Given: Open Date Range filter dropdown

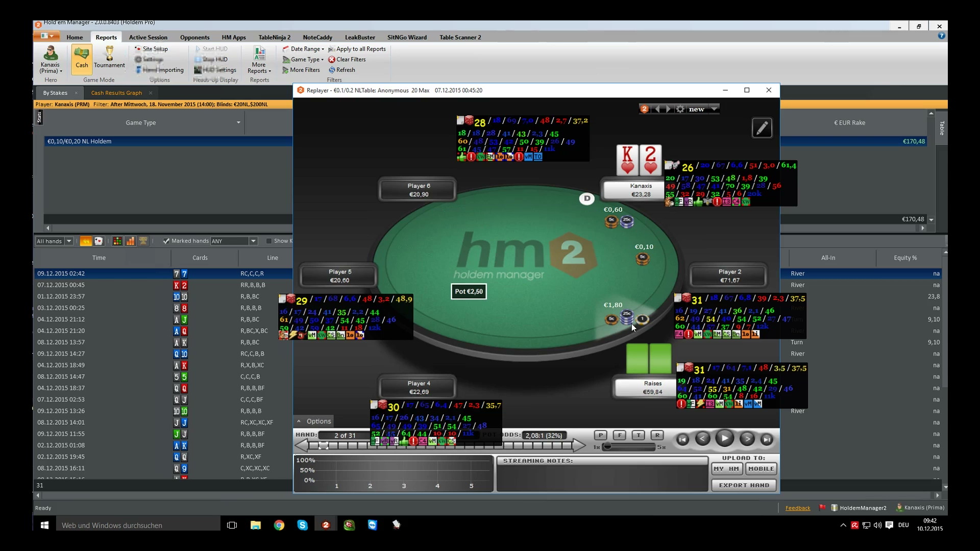Looking at the screenshot, I should (x=303, y=49).
